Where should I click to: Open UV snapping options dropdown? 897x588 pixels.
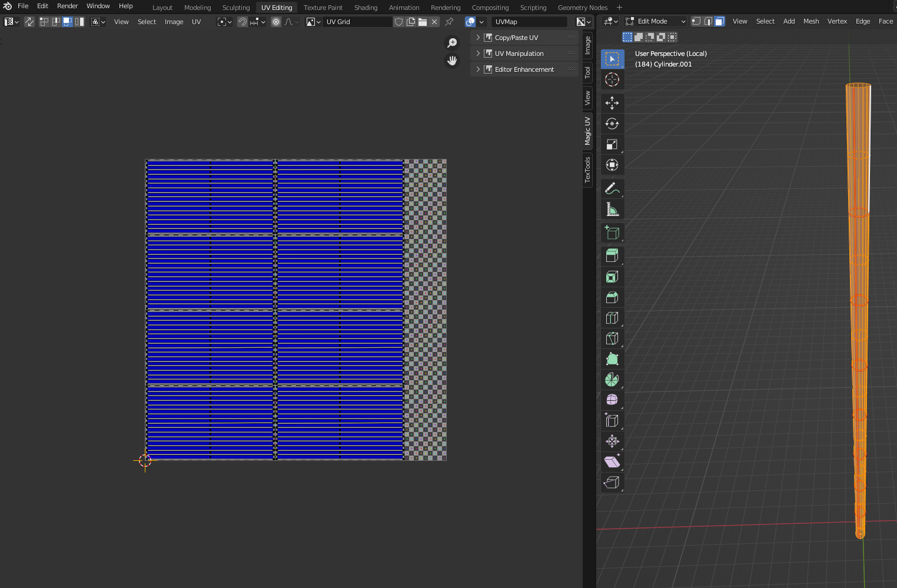pyautogui.click(x=258, y=22)
